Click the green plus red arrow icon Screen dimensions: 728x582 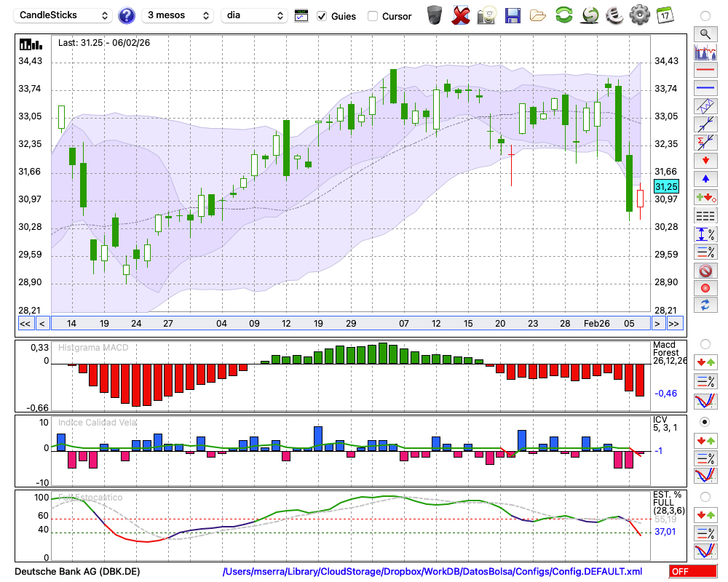tap(705, 198)
